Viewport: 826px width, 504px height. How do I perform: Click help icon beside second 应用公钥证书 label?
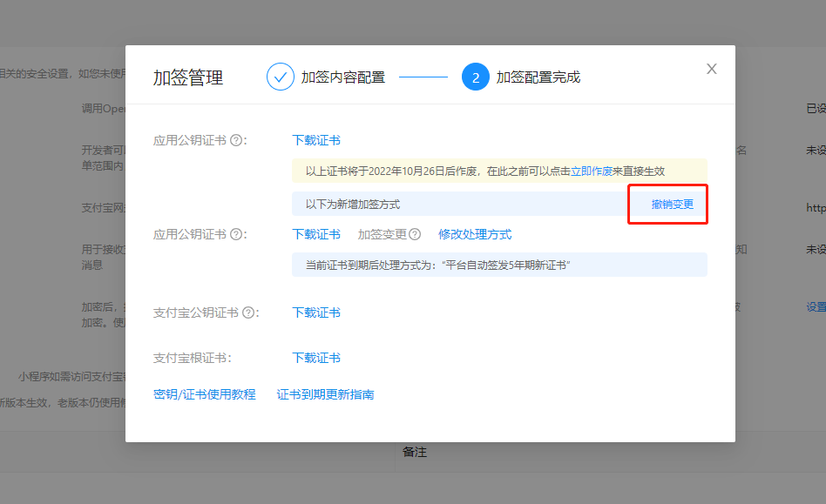[x=236, y=234]
